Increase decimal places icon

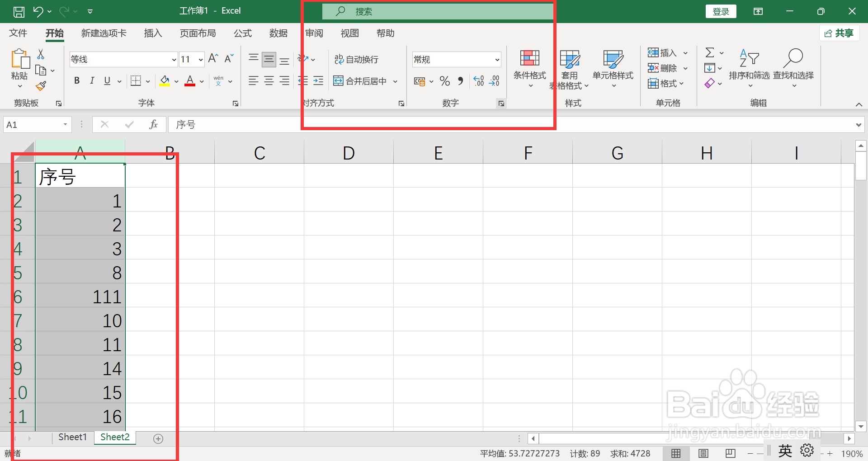(478, 80)
